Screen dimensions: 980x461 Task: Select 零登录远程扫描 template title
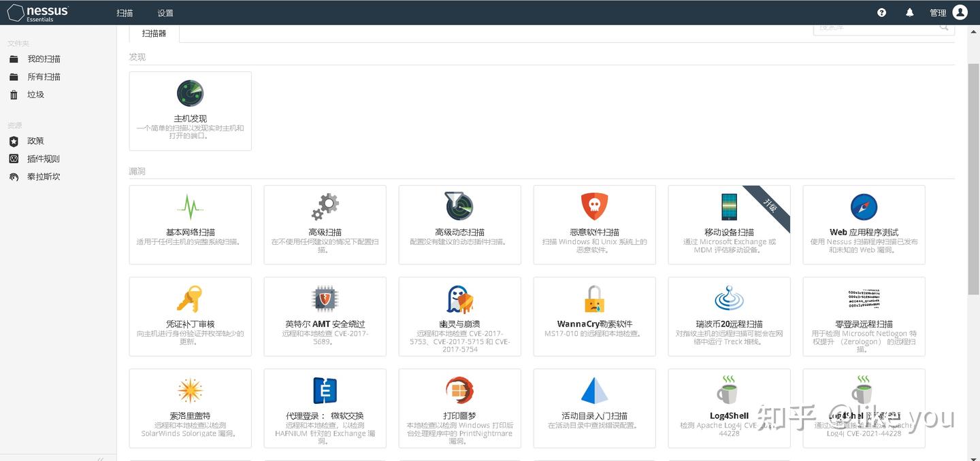coord(864,324)
